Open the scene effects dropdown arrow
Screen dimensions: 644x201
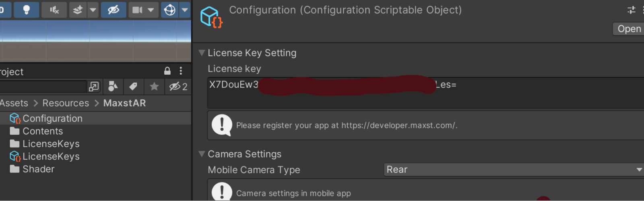point(93,10)
